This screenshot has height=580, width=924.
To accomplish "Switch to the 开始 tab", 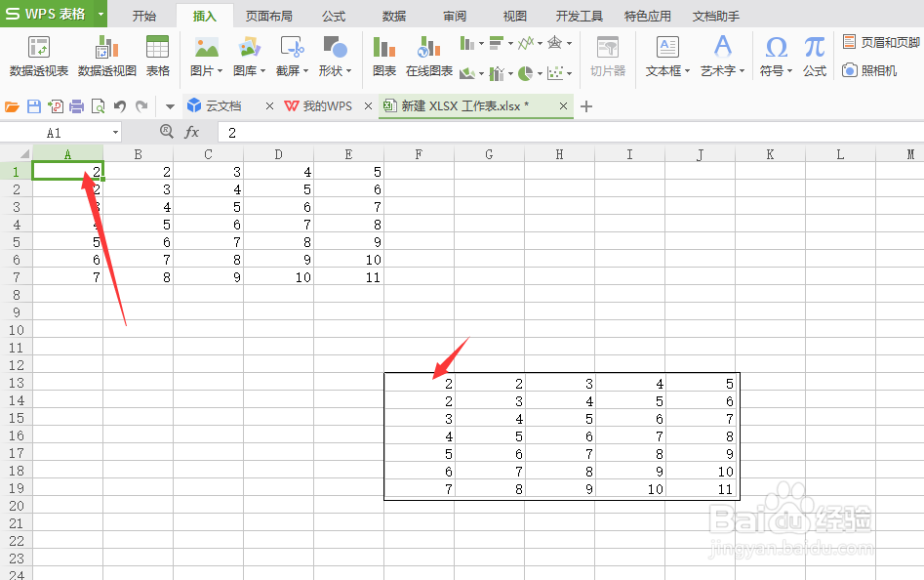I will tap(144, 16).
